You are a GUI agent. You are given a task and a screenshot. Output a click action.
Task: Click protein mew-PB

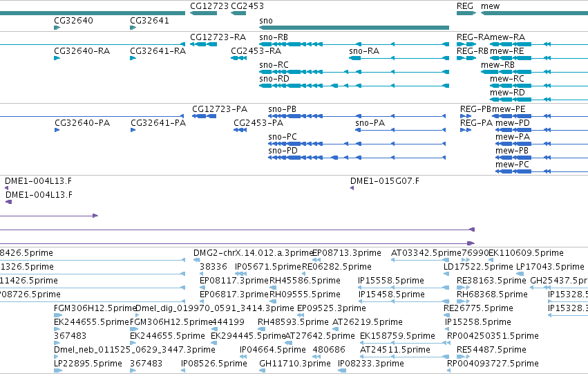[511, 151]
